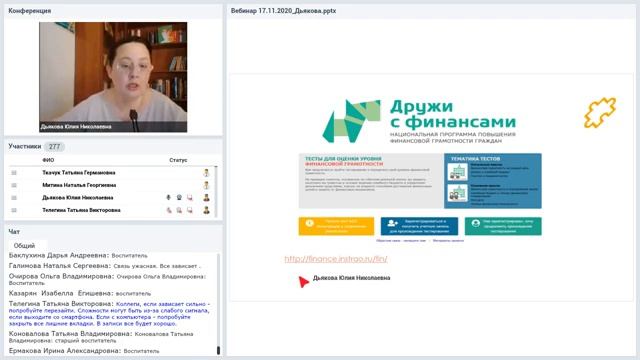
Task: Click disabled webcam icon for Телегина Татьяна Викторовна
Action: [179, 210]
